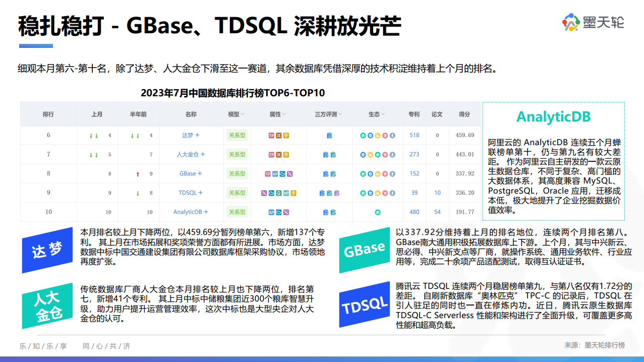Viewport: 644px width, 362px height.
Task: Click the 关系型 tag in the TDSQL row
Action: 237,193
